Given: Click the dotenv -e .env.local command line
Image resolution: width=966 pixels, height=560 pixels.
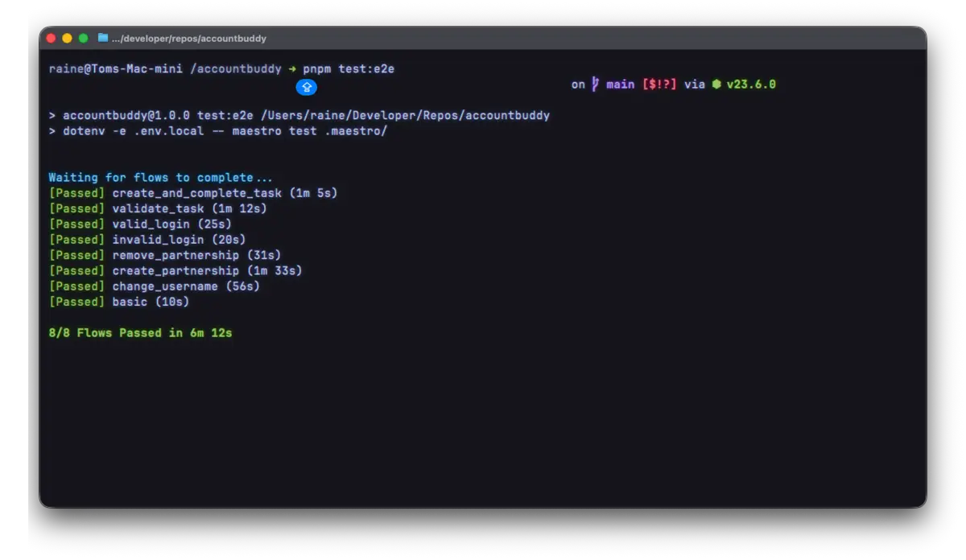Looking at the screenshot, I should pyautogui.click(x=218, y=131).
